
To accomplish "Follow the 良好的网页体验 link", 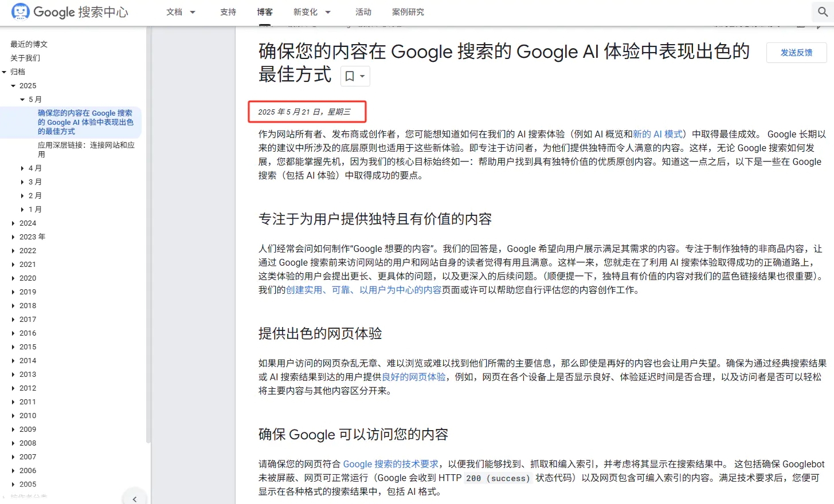I will (x=414, y=377).
